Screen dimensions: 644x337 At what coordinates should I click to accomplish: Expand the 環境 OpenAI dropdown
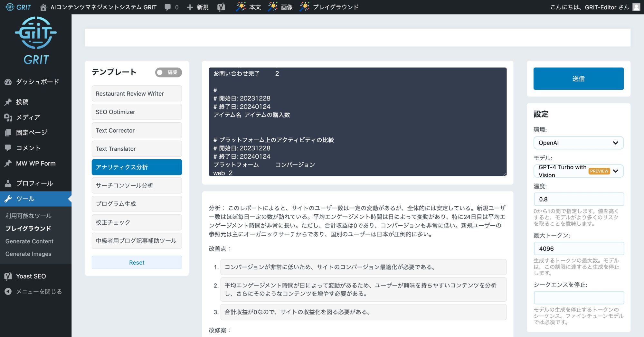coord(578,143)
